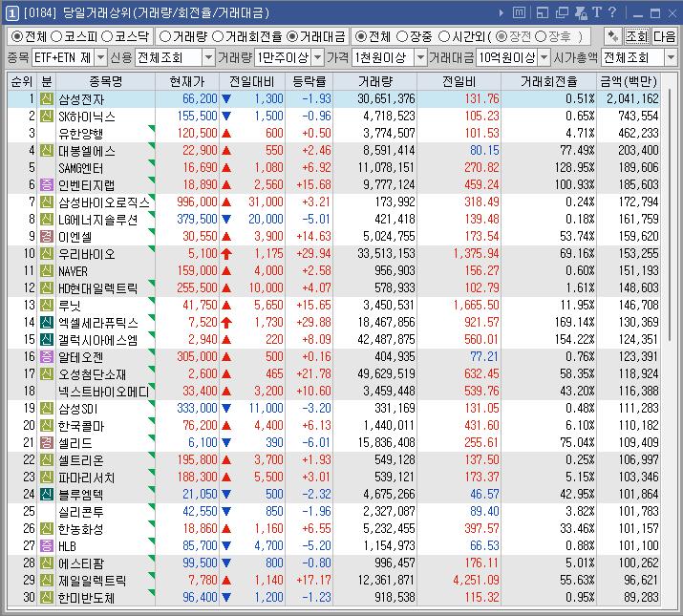This screenshot has width=683, height=616.
Task: Click the 신 badge in the 한미반도체 row
Action: pos(47,597)
